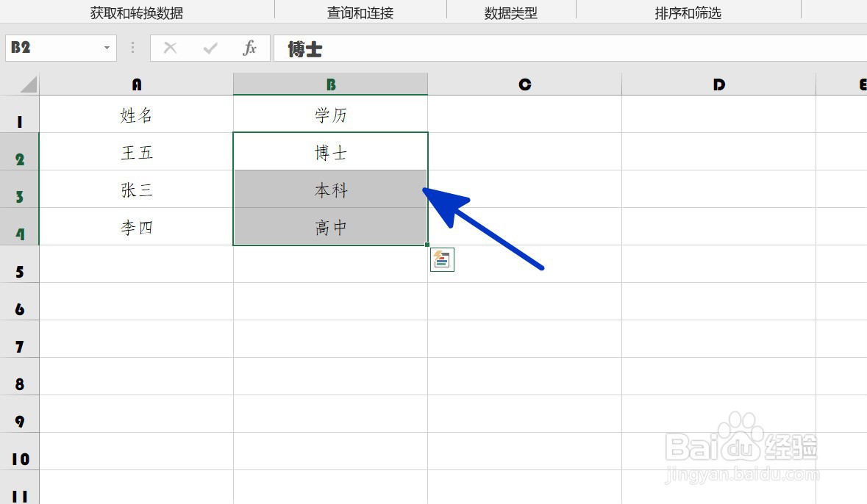Select column D header
Screen dimensions: 867x504
[719, 83]
